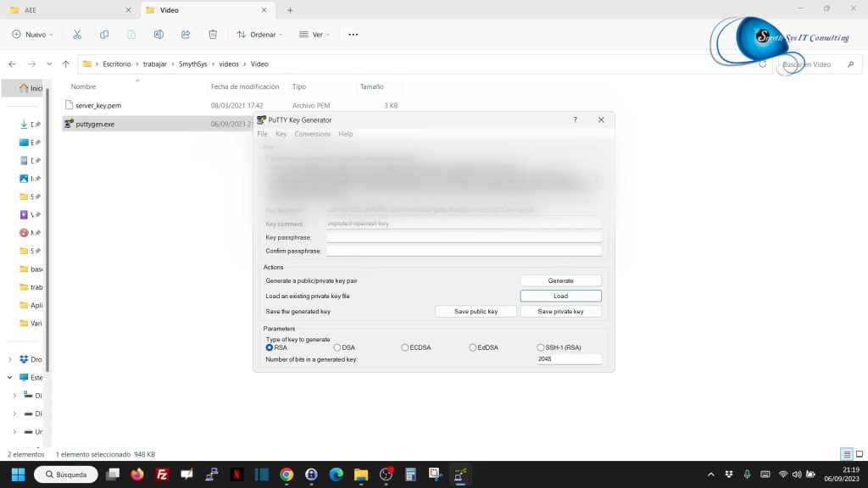The width and height of the screenshot is (868, 488).
Task: Select the ECDSA key type radio button
Action: pyautogui.click(x=404, y=347)
